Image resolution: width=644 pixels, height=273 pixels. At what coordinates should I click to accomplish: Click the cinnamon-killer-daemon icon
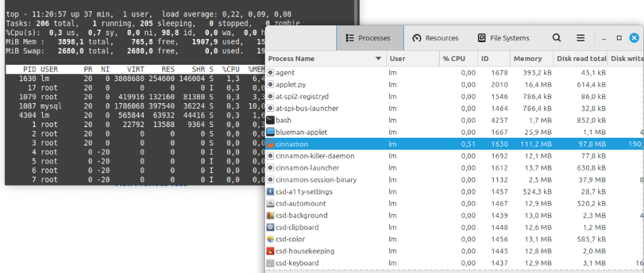[x=270, y=156]
